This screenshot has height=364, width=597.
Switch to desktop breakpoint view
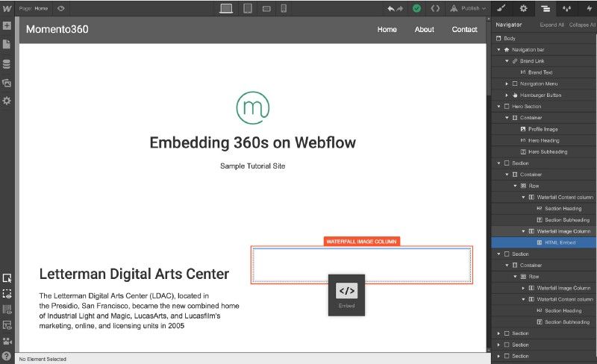(x=226, y=8)
